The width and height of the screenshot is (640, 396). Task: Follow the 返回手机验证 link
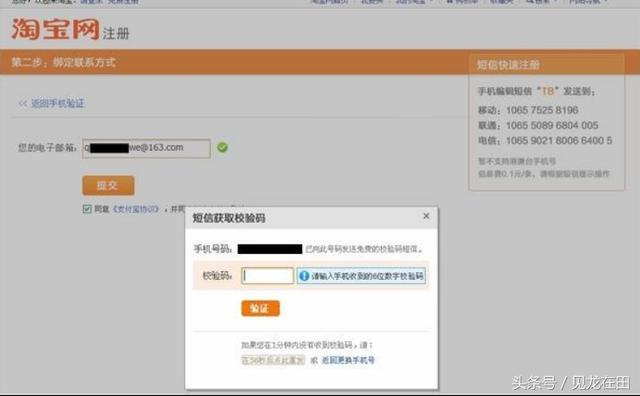[58, 104]
